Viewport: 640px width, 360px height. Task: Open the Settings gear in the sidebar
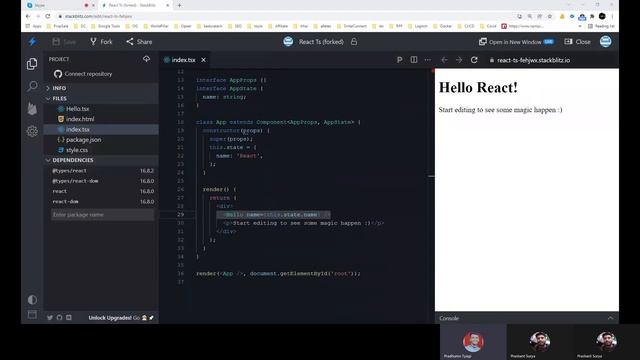(32, 131)
